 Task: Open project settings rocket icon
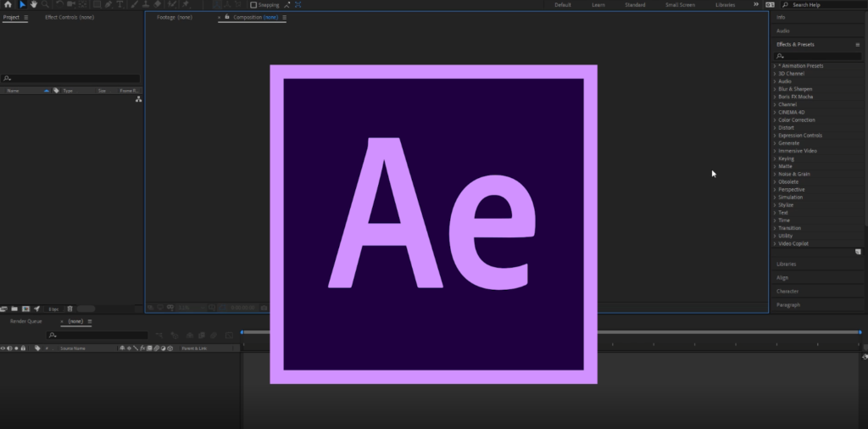[36, 309]
